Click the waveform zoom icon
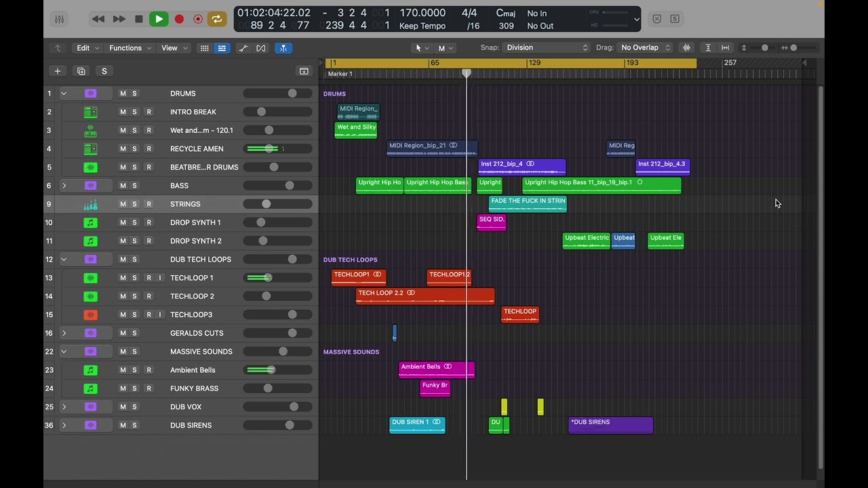 click(687, 47)
